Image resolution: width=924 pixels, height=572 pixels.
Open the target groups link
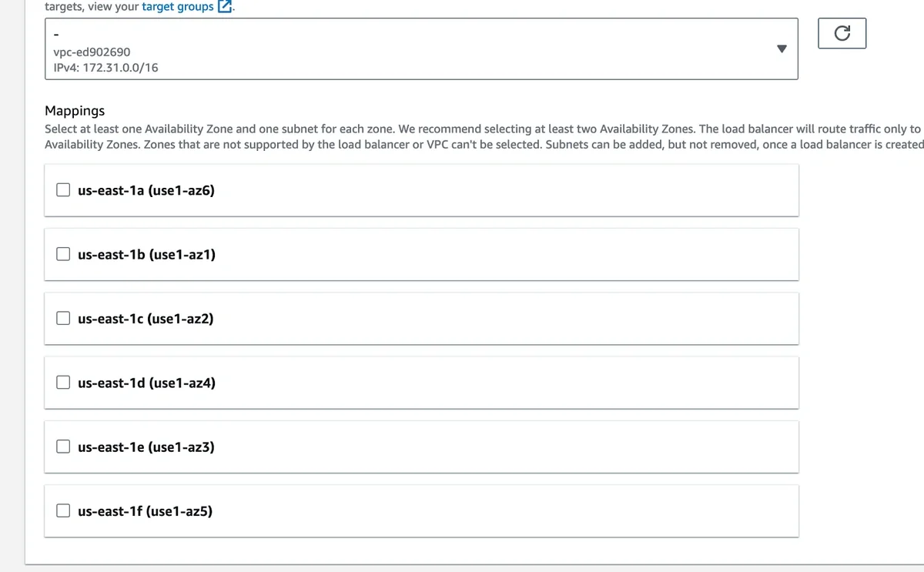click(177, 7)
